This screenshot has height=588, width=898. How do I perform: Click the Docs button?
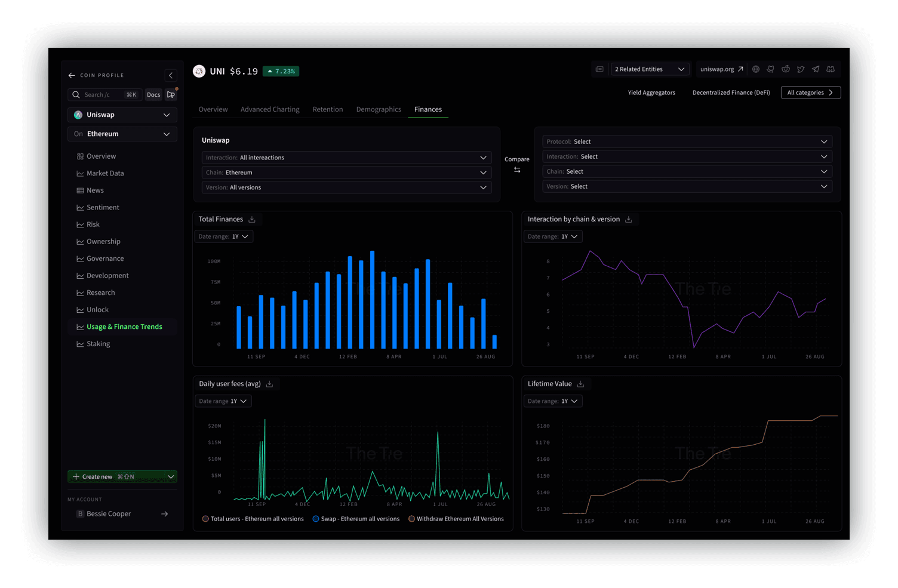coord(153,95)
